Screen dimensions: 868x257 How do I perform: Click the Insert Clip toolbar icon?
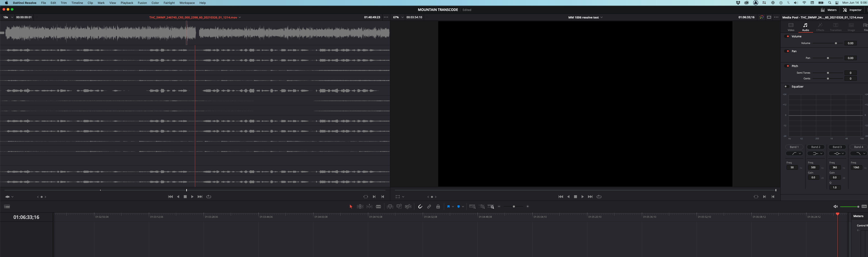pos(390,206)
